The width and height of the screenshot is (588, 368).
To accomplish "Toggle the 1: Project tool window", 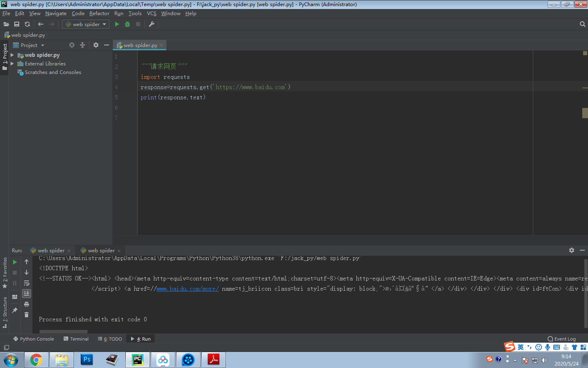I will tap(4, 57).
